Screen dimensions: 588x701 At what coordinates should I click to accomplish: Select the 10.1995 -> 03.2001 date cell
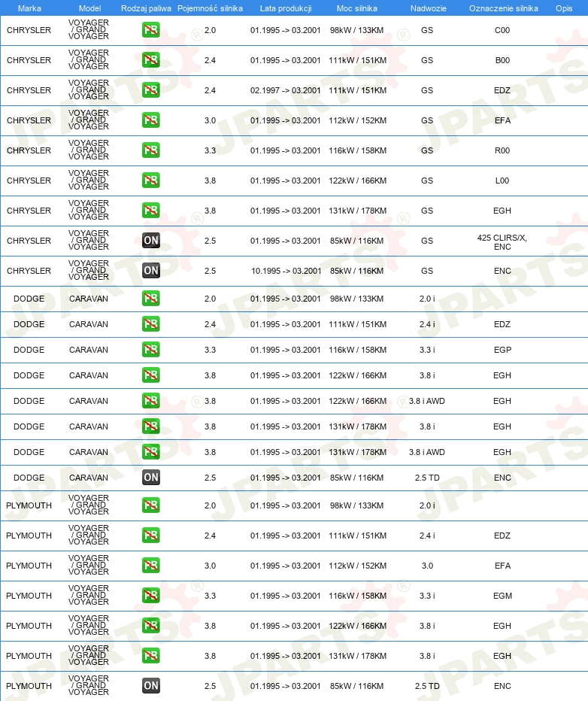[x=286, y=271]
